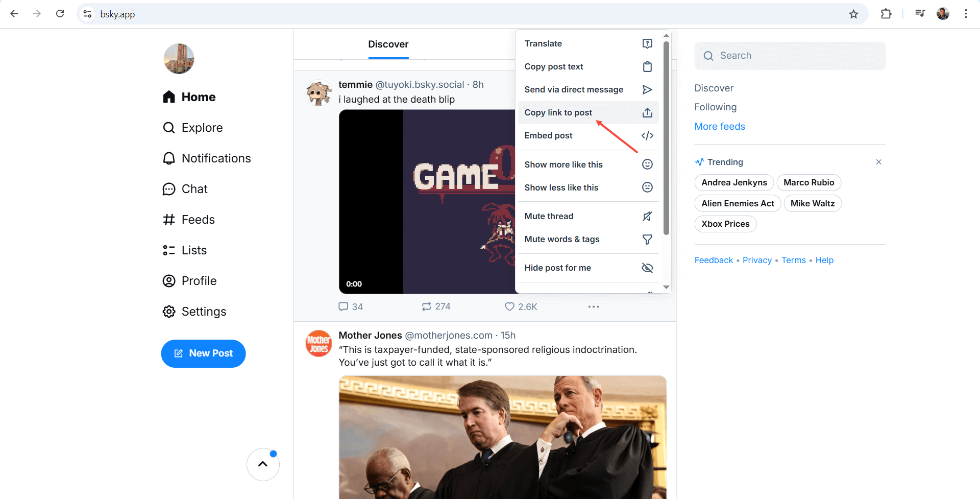The image size is (980, 499).
Task: Like temmie's post with the heart icon
Action: [x=509, y=306]
